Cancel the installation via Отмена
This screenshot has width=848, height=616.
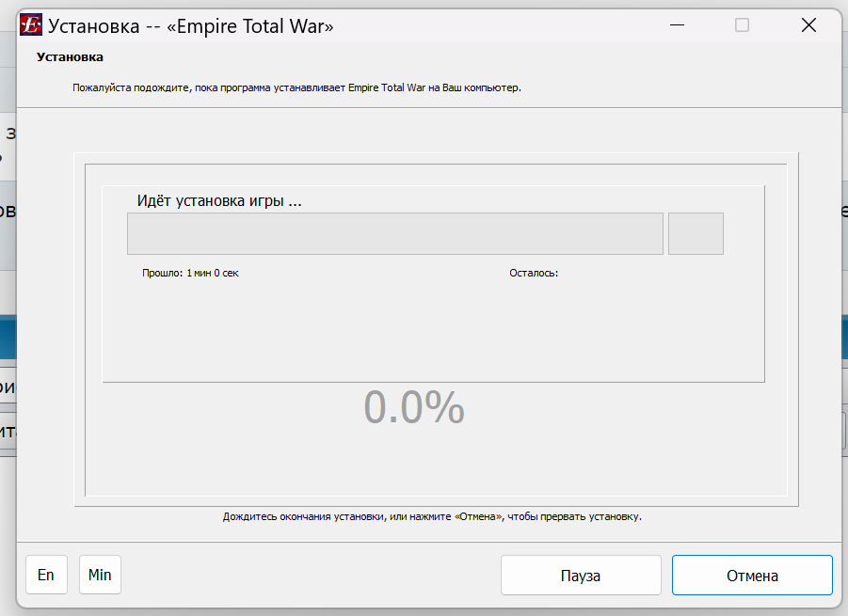(x=752, y=575)
